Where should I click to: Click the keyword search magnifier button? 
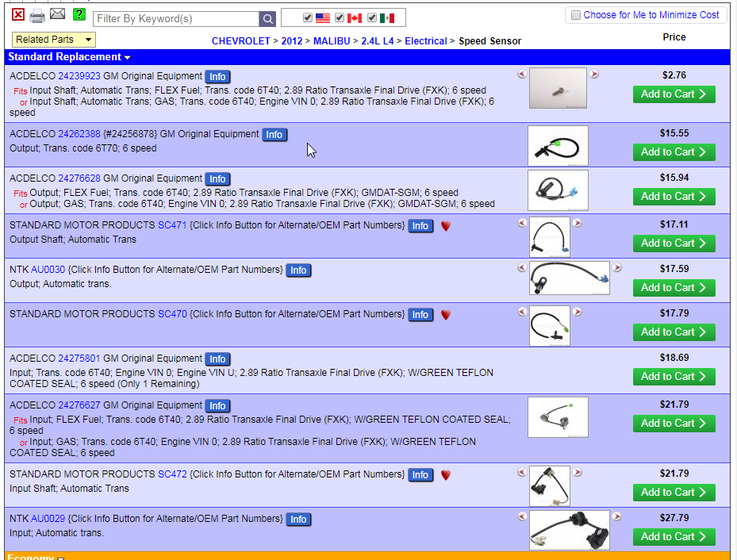coord(267,19)
